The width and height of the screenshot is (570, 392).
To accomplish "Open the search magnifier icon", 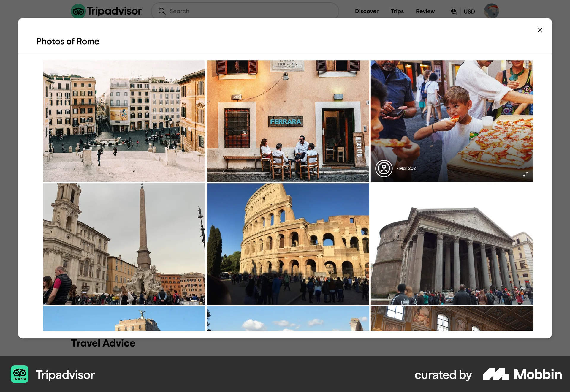I will click(x=162, y=11).
